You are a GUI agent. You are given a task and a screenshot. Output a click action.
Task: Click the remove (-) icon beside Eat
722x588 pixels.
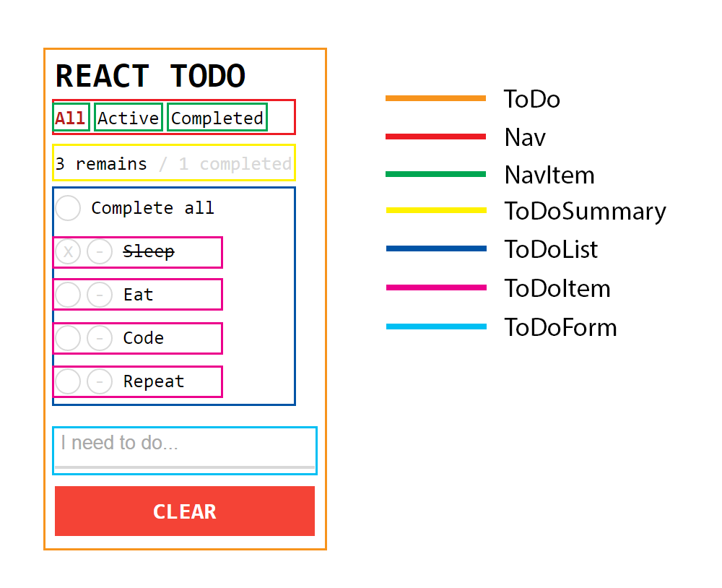pos(100,295)
